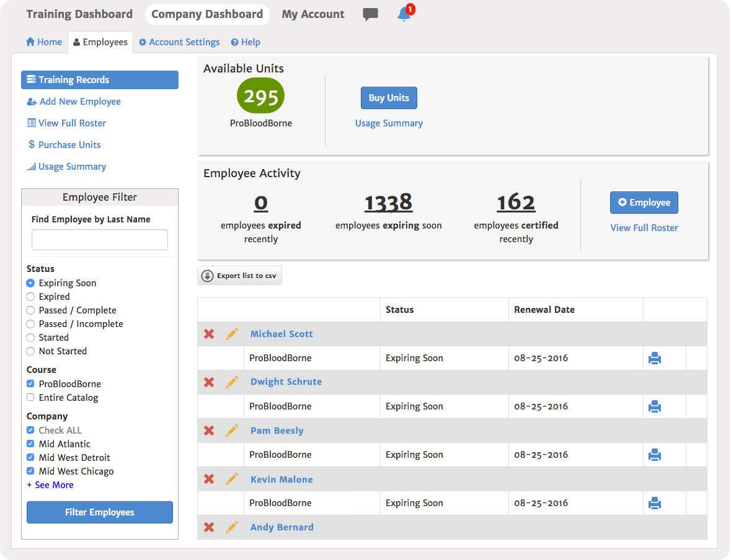Edit Andy Bernard's record with pencil icon
Screen dimensions: 731x560
[232, 527]
